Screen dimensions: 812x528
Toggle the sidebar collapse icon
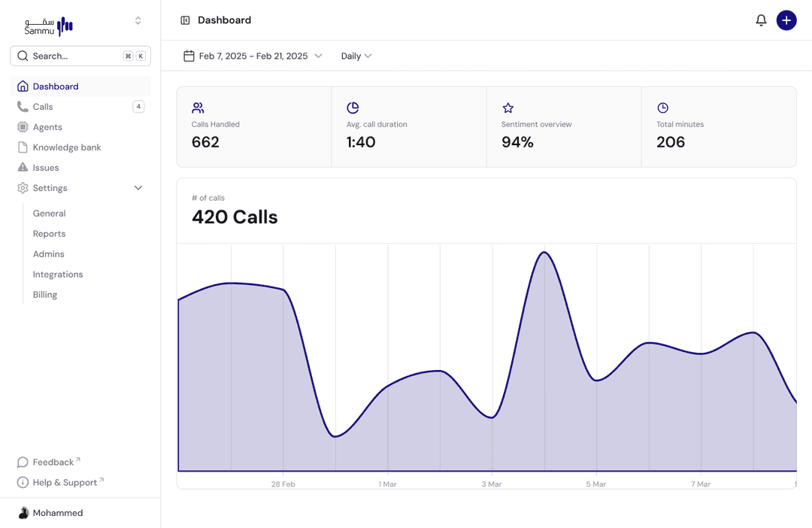[x=185, y=20]
